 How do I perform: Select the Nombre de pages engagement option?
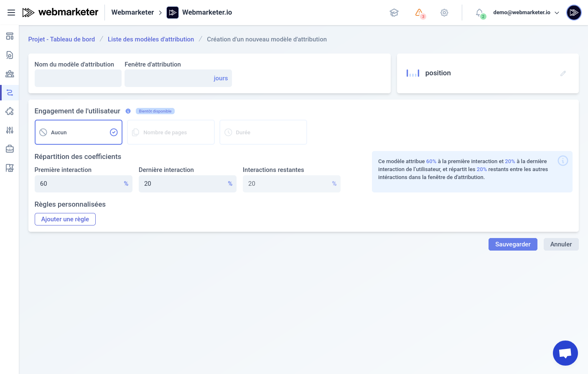click(171, 132)
